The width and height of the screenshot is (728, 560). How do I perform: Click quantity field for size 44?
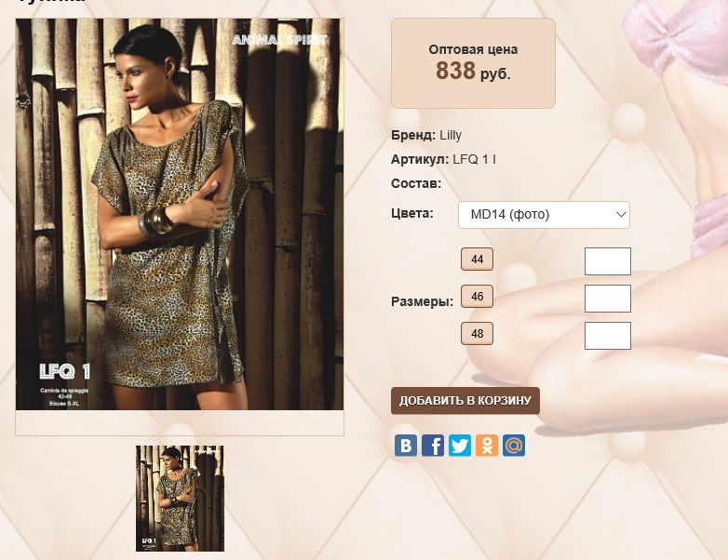pyautogui.click(x=607, y=261)
